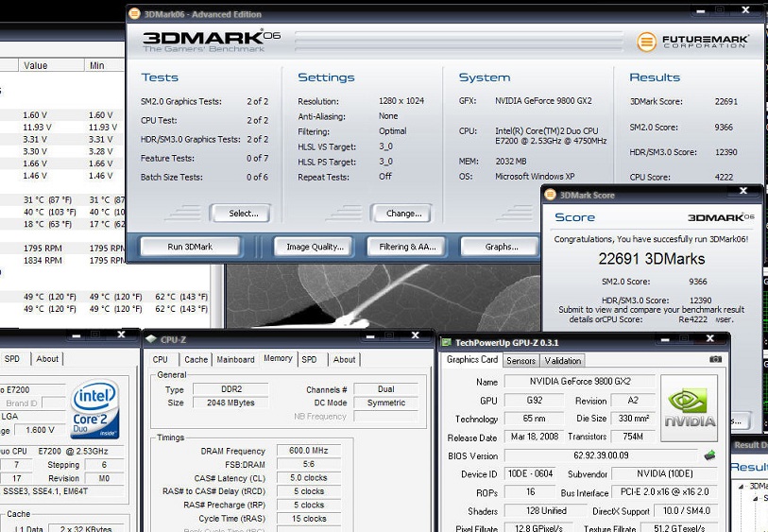The image size is (768, 532).
Task: Click Bus Interface field PCI-E 2.0 x16
Action: [x=664, y=491]
